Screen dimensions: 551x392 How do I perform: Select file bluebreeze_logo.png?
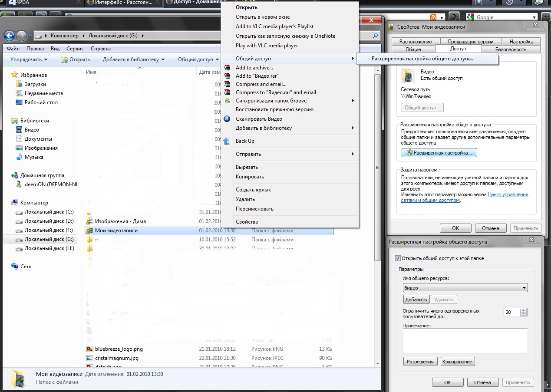point(119,349)
